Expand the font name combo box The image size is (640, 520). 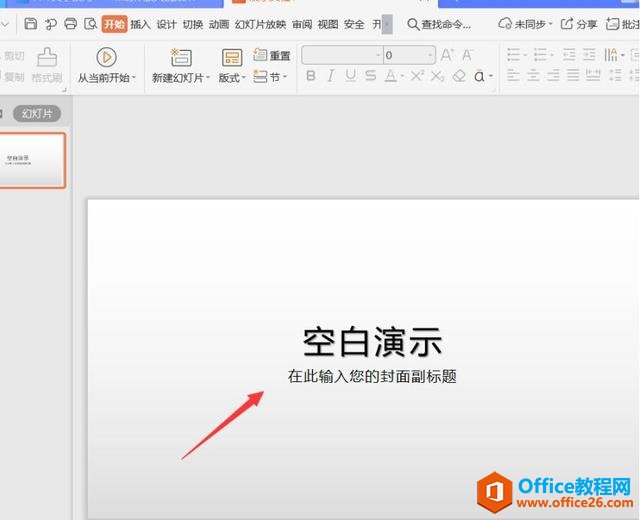click(378, 56)
